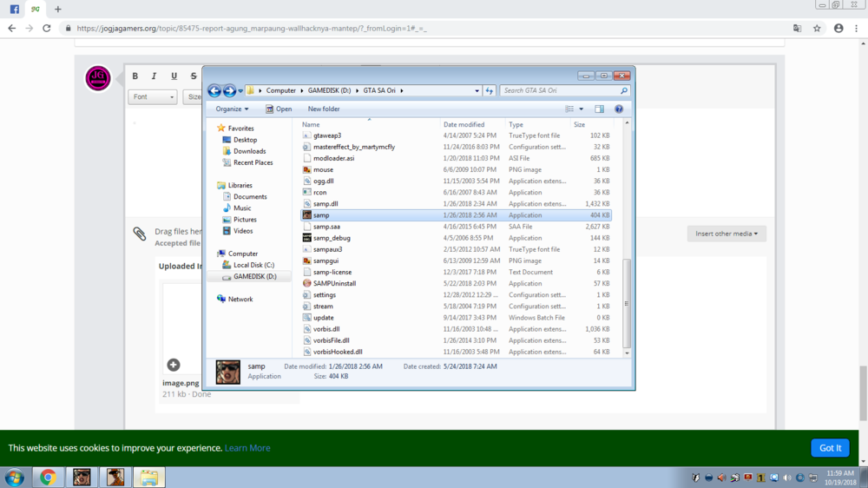Image resolution: width=868 pixels, height=488 pixels.
Task: Select Network in the navigation pane
Action: [x=235, y=299]
